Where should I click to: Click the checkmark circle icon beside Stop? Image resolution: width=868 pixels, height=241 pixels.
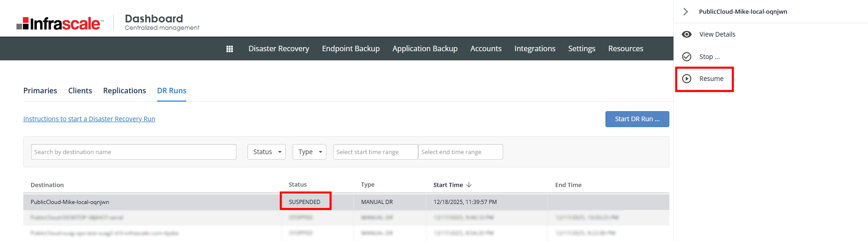pyautogui.click(x=686, y=57)
